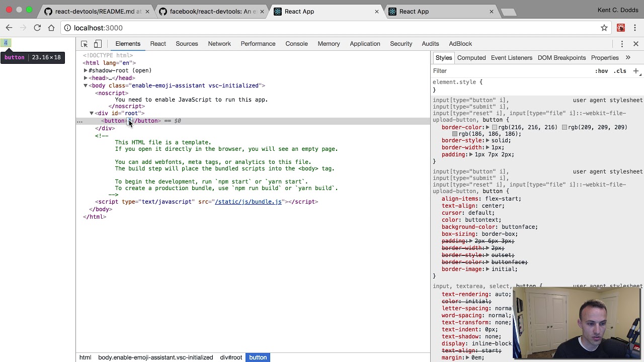This screenshot has height=362, width=644.
Task: Click the red extension icon in toolbar
Action: (x=621, y=28)
